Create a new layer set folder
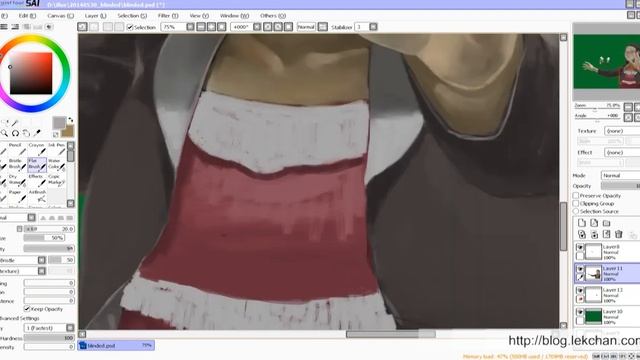640x360 pixels. [607, 223]
